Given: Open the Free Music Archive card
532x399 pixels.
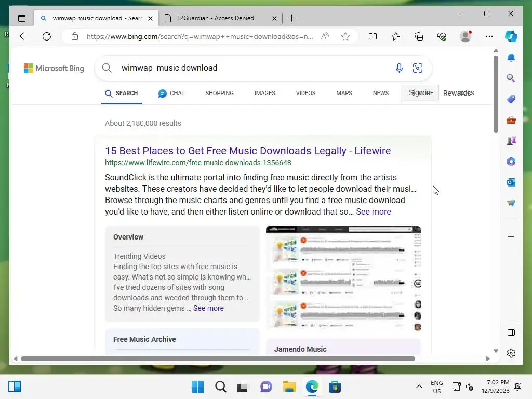Looking at the screenshot, I should pos(182,342).
